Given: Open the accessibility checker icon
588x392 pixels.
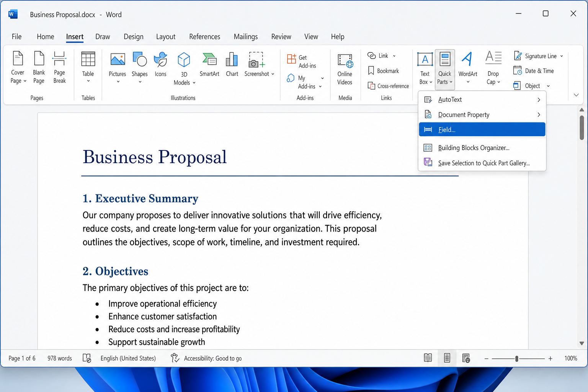Looking at the screenshot, I should (175, 358).
